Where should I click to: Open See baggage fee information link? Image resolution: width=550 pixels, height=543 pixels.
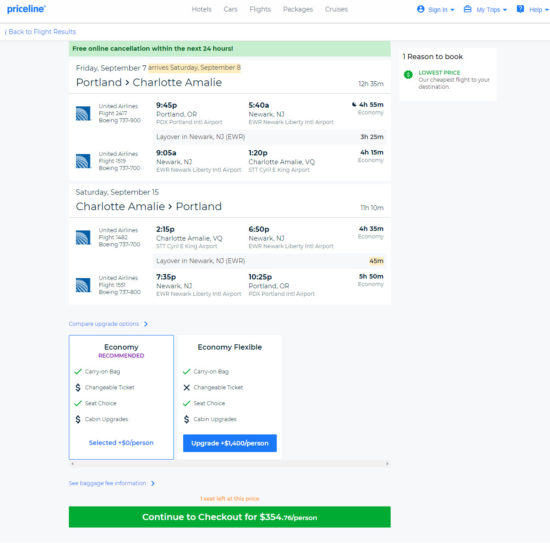click(x=107, y=483)
